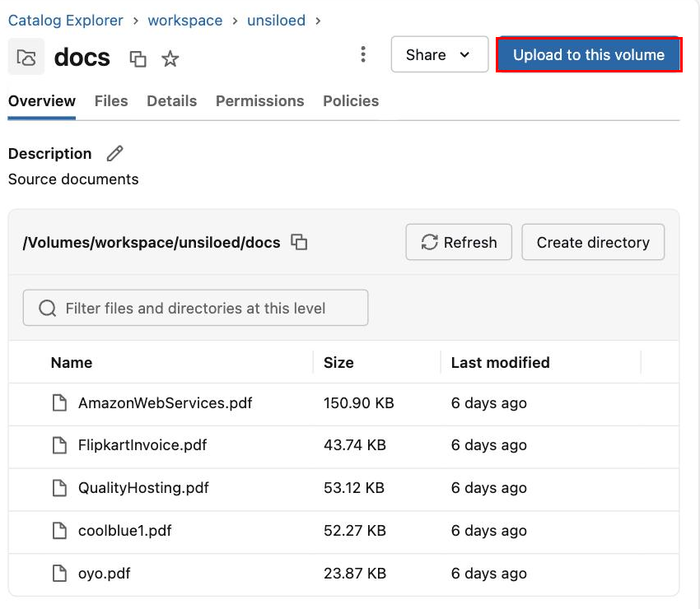Focus the filter files and directories field
Image resolution: width=700 pixels, height=609 pixels.
tap(195, 308)
